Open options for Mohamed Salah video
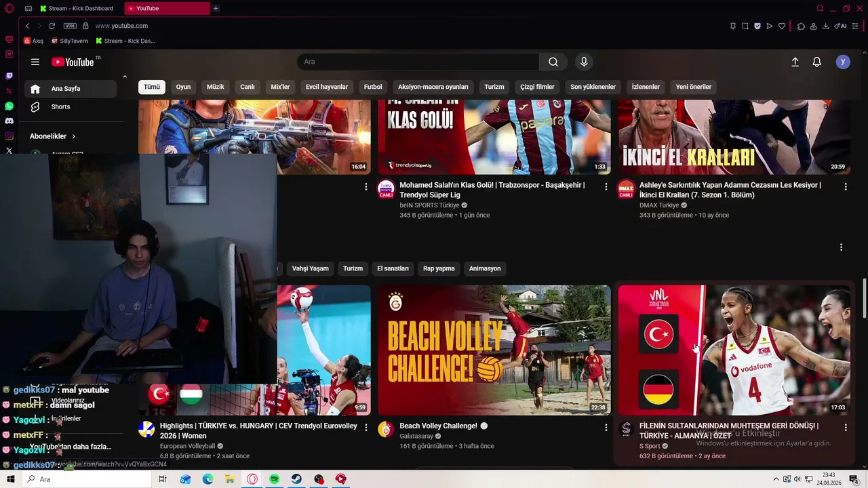868x488 pixels. click(x=606, y=186)
